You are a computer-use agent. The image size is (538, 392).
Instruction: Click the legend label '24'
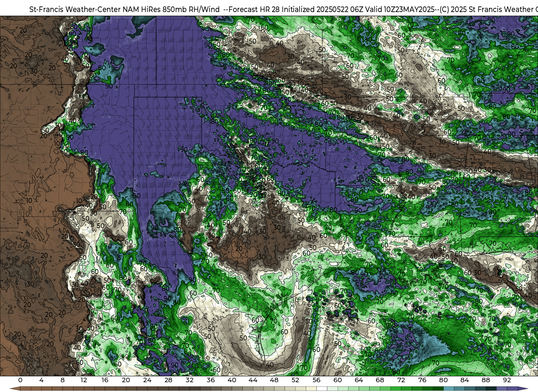tap(147, 380)
